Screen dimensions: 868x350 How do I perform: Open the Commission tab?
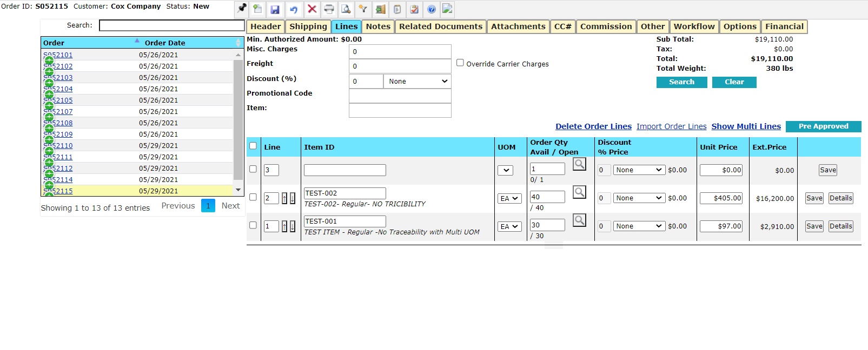(606, 26)
